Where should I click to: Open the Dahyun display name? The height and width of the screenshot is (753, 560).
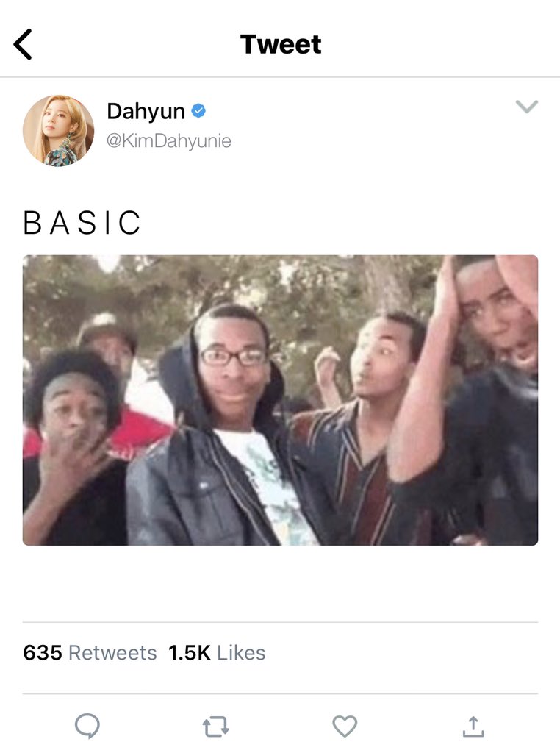point(146,112)
